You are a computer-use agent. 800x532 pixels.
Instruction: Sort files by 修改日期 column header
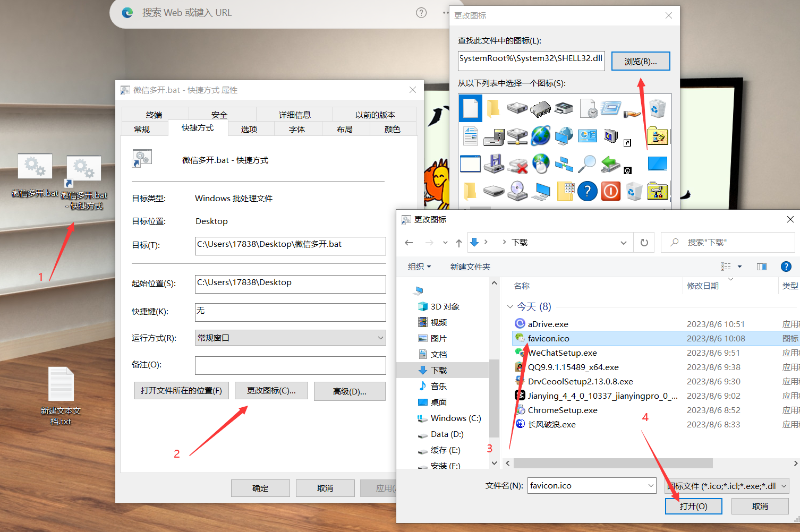click(x=703, y=286)
